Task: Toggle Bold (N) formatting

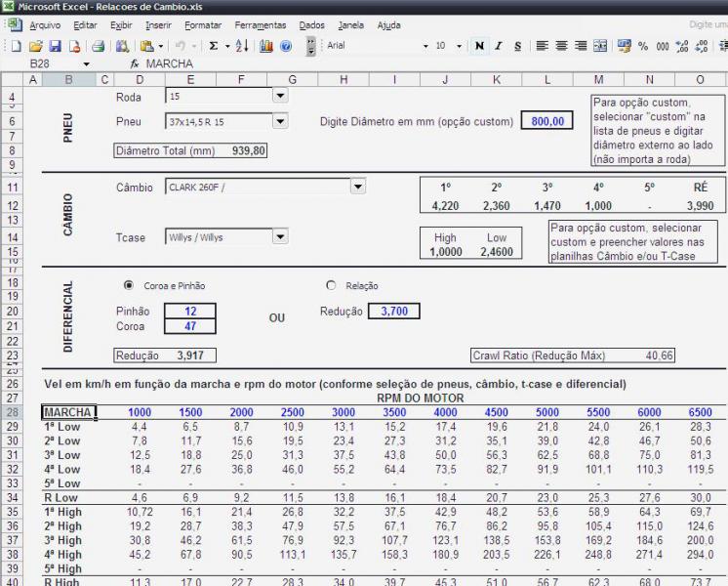Action: (x=479, y=46)
